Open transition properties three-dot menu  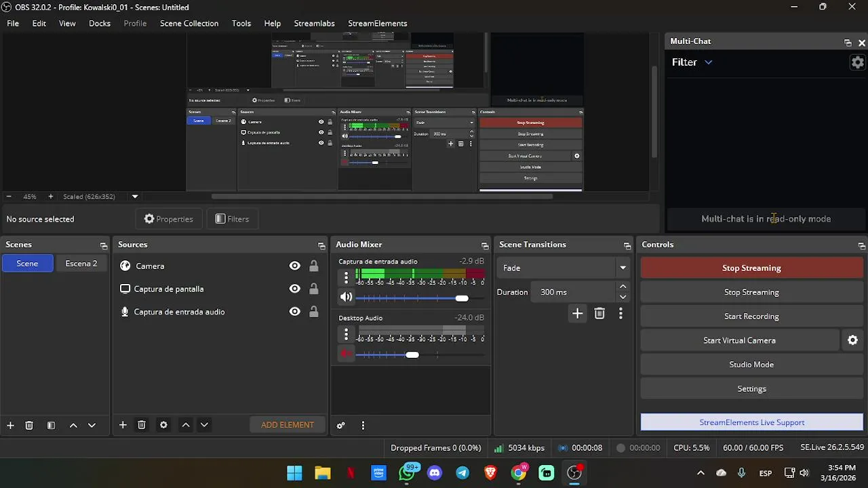point(620,313)
